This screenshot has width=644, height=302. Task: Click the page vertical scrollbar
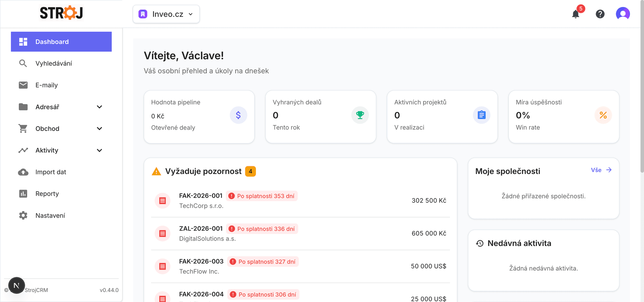click(642, 101)
